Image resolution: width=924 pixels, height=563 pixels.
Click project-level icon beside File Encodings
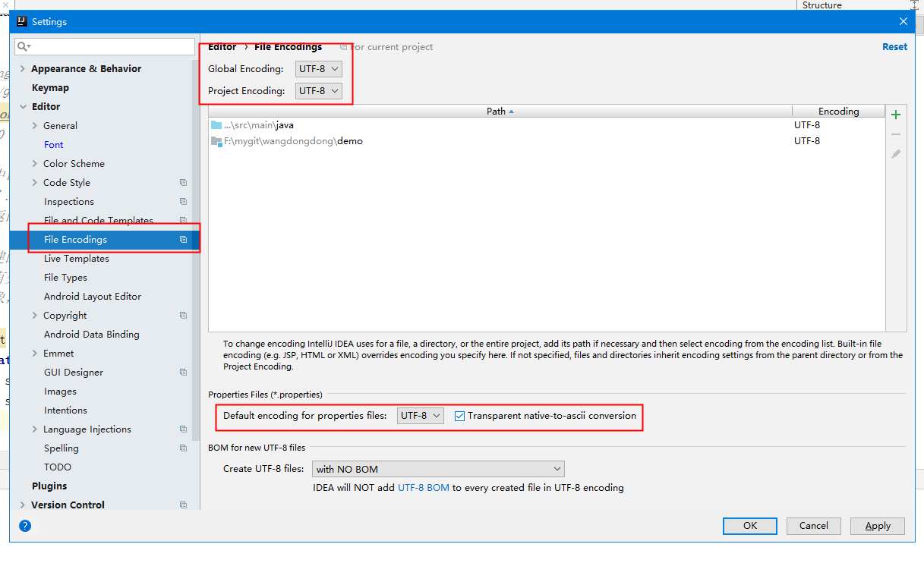tap(183, 240)
